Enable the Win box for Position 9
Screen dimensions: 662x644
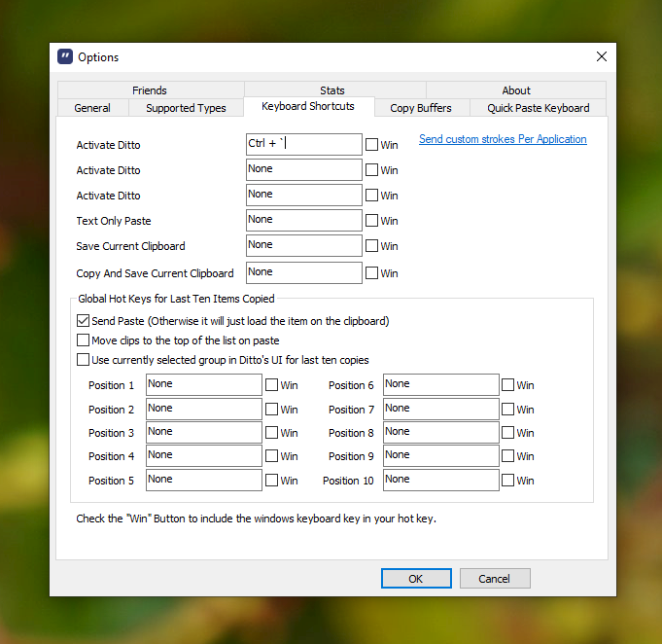coord(507,456)
